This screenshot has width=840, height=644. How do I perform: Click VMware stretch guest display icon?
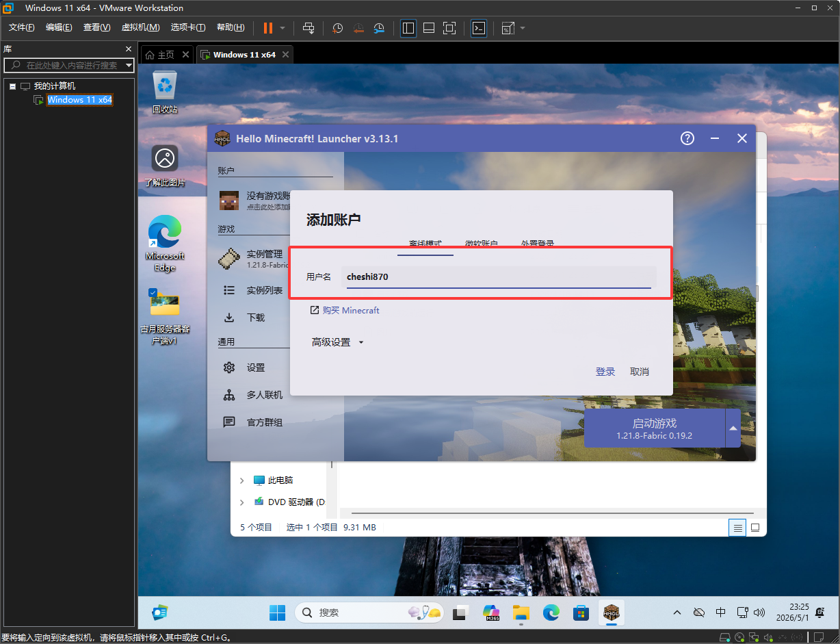pyautogui.click(x=508, y=28)
